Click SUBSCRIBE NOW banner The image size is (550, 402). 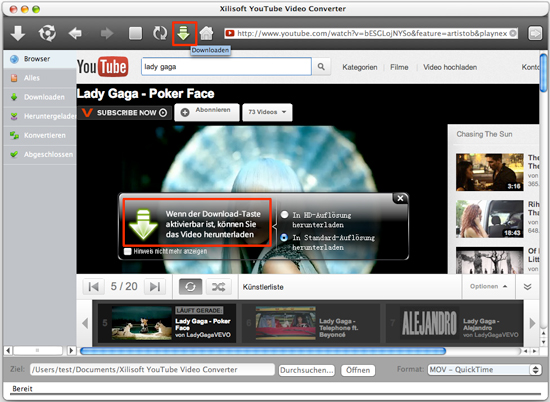click(125, 113)
